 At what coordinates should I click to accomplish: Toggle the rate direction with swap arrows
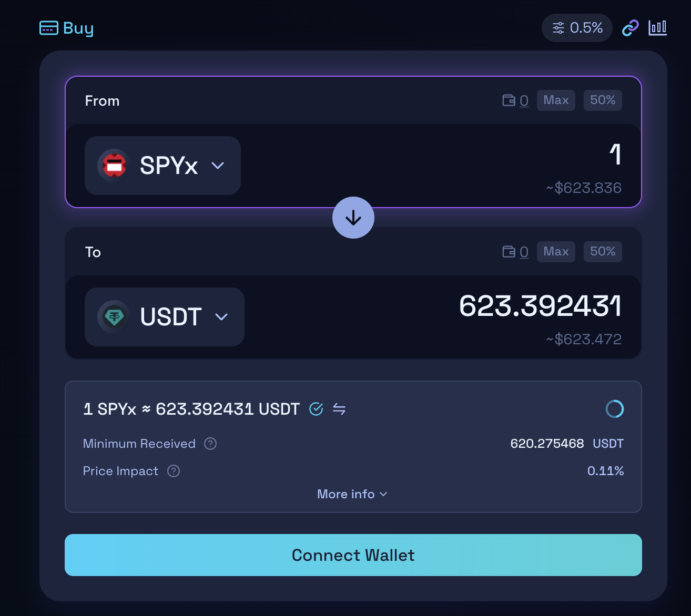click(339, 409)
